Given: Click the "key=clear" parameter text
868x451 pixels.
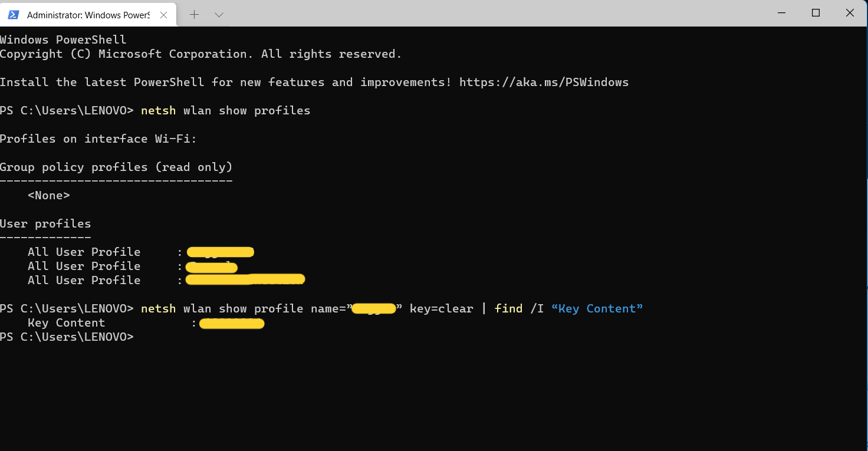Looking at the screenshot, I should (x=441, y=308).
